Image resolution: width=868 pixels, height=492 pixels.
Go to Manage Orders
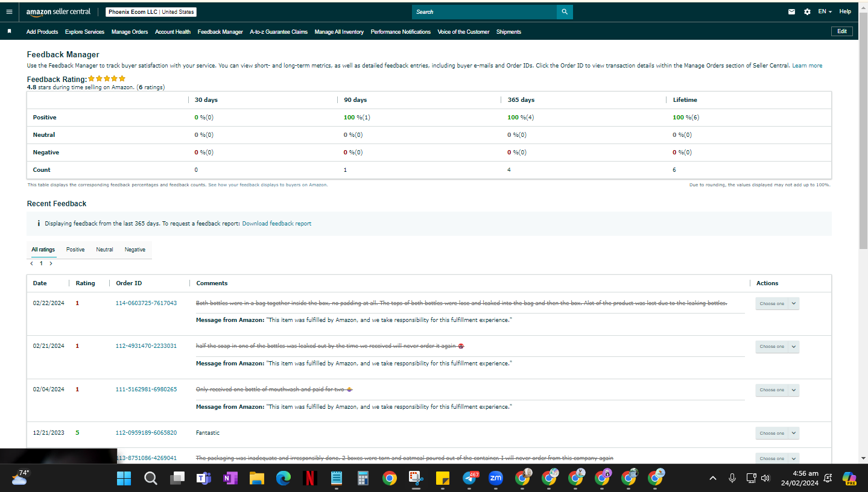point(130,32)
